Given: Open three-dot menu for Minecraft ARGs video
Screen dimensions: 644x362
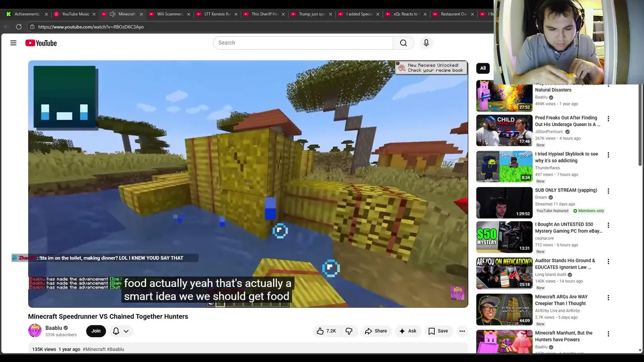Looking at the screenshot, I should click(608, 298).
